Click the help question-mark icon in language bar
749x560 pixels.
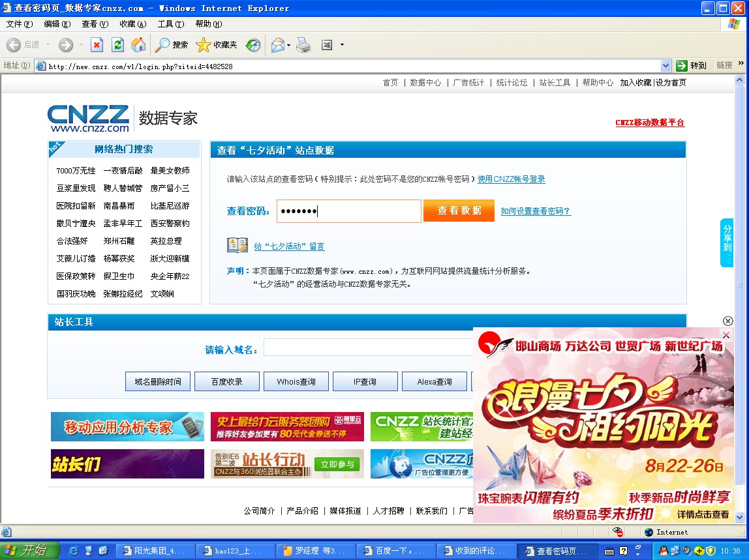[x=623, y=552]
